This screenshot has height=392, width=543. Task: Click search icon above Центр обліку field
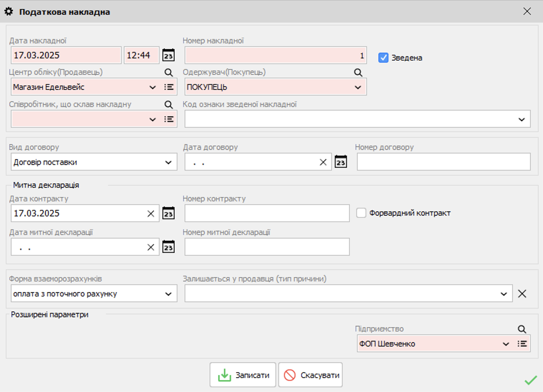(168, 73)
